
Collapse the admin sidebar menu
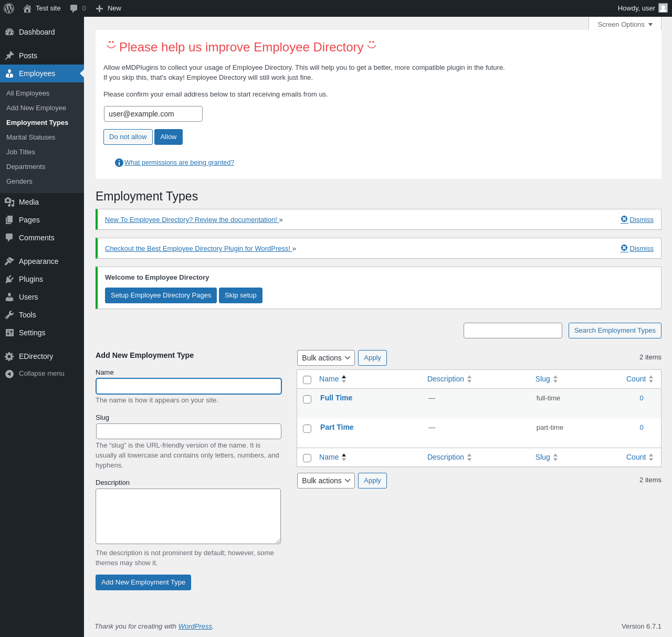coord(35,374)
